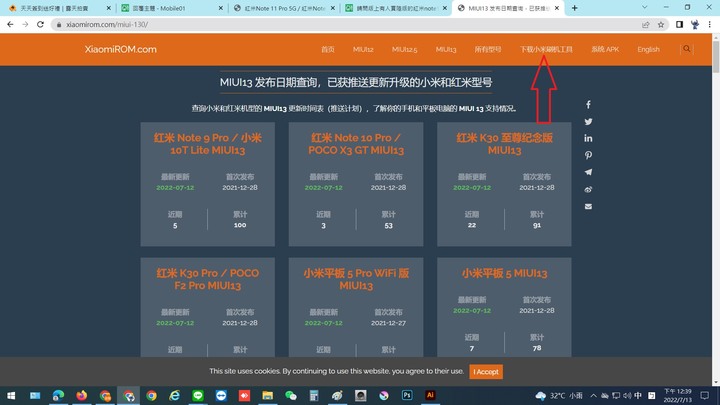Launch Firefox from the taskbar
This screenshot has height=405, width=720.
tap(82, 395)
